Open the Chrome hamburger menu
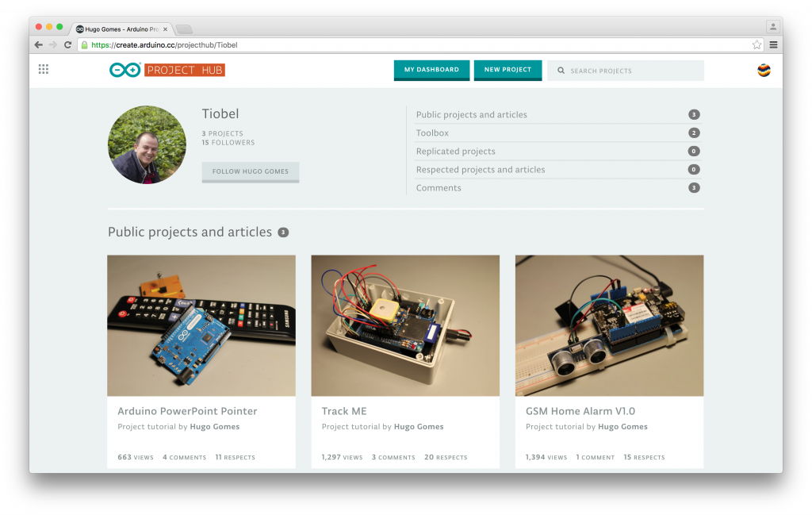 (x=773, y=45)
